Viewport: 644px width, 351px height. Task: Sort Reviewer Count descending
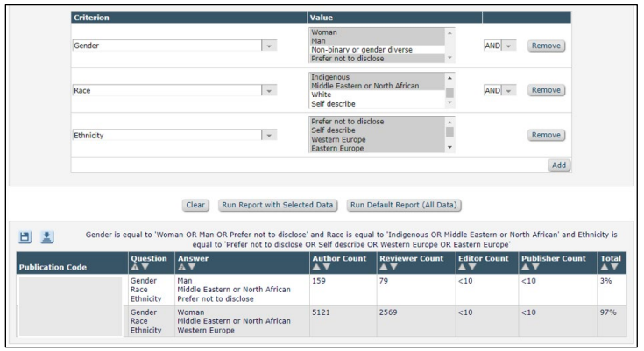pyautogui.click(x=393, y=268)
